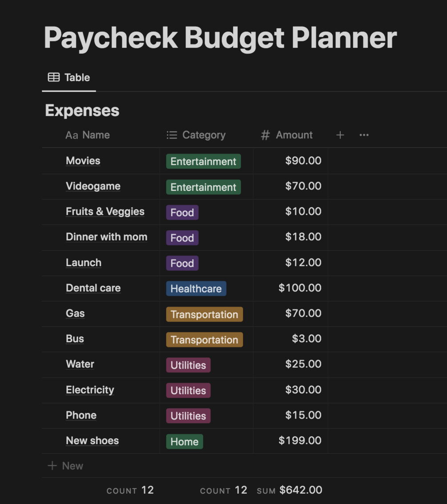Click the Healthcare category tag
This screenshot has height=504, width=447.
pyautogui.click(x=196, y=289)
